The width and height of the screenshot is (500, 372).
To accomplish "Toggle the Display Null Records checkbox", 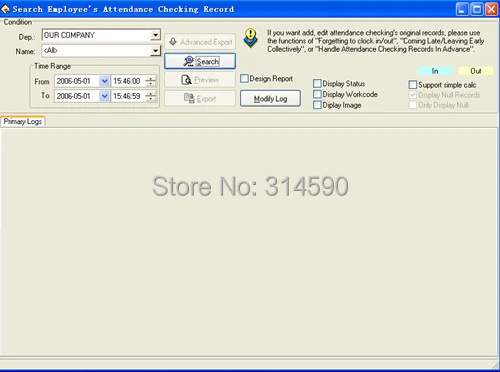I will click(x=413, y=95).
